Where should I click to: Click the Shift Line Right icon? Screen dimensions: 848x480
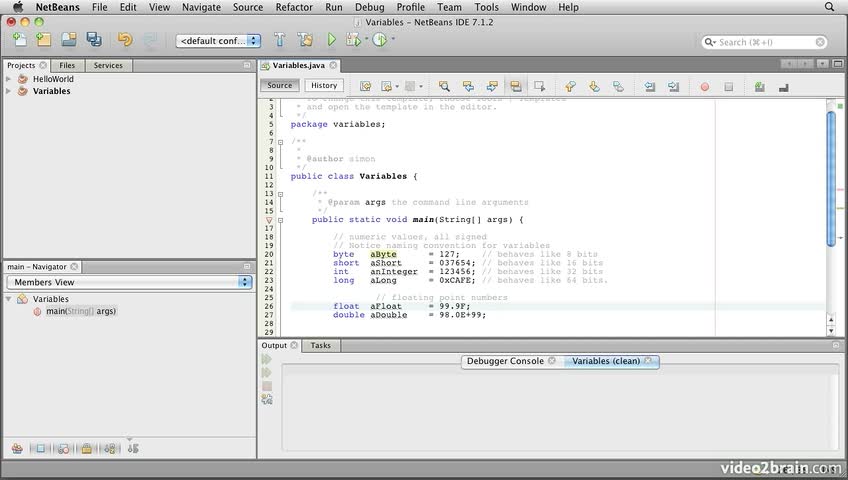point(673,86)
